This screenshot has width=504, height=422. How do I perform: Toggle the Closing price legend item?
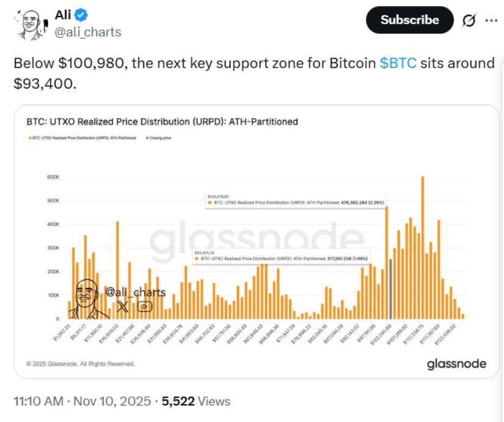coord(160,137)
